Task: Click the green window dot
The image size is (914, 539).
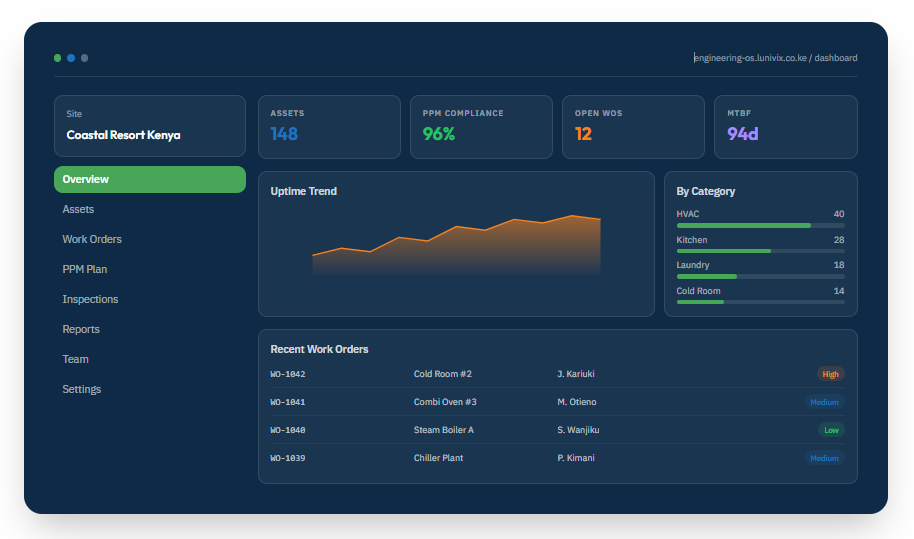Action: tap(58, 58)
